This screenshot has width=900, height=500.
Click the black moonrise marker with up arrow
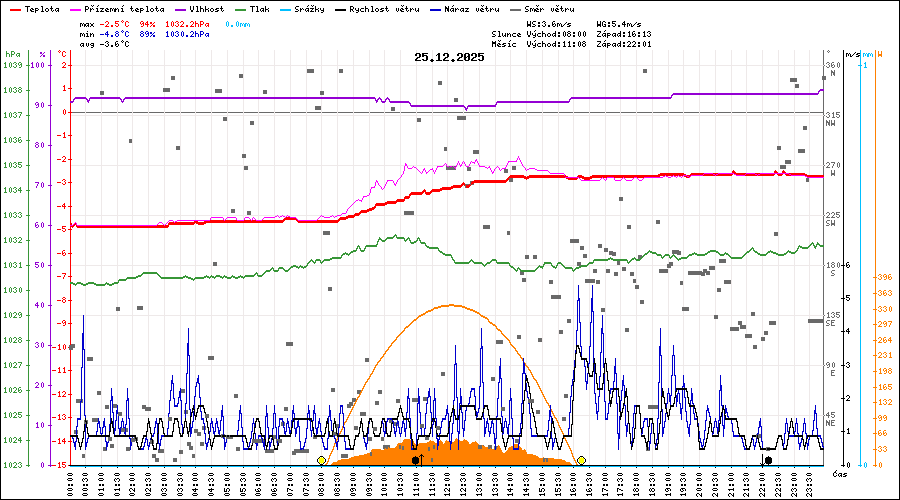click(x=416, y=460)
